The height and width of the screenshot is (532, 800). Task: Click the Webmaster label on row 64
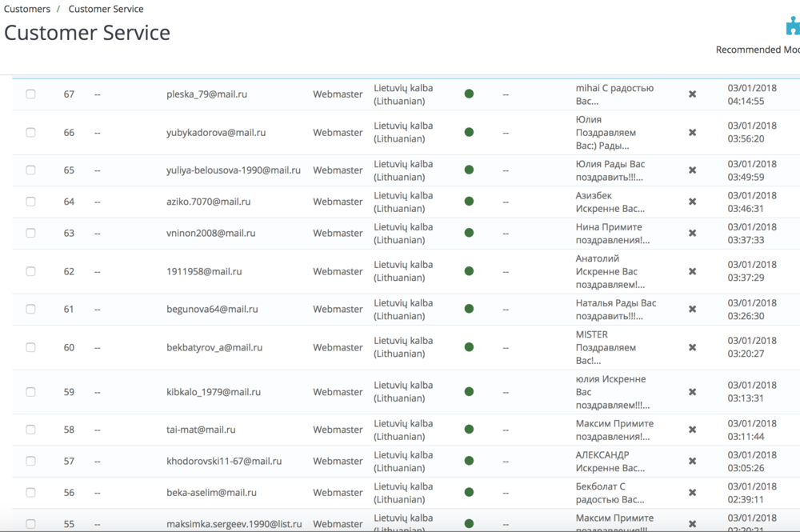[338, 202]
